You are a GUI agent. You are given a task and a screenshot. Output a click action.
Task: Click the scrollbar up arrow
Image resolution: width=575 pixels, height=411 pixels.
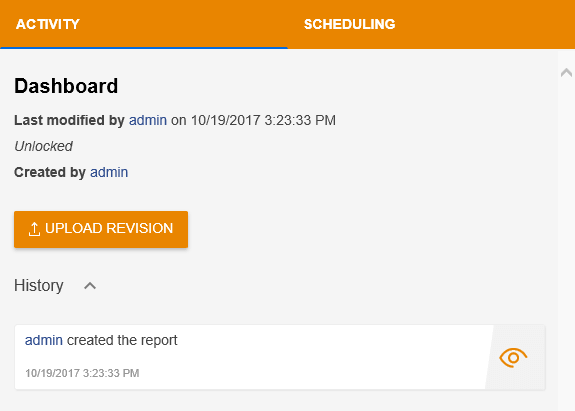pos(566,73)
